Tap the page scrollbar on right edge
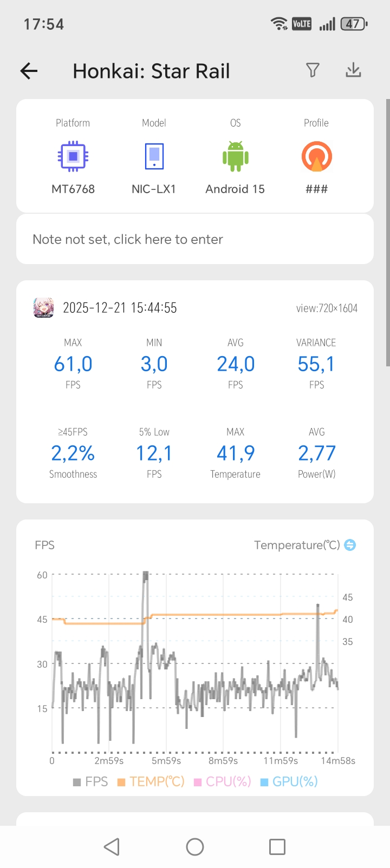Viewport: 390px width, 868px height. [387, 233]
